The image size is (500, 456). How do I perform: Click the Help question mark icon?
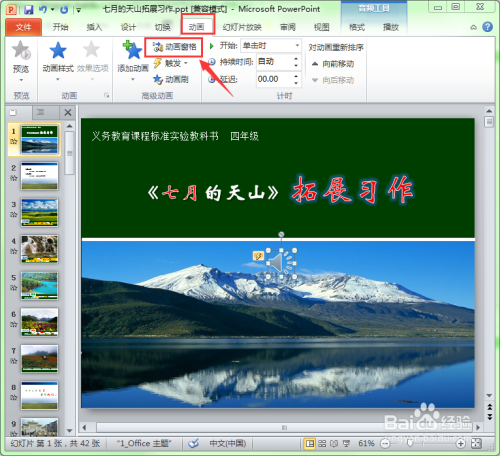point(487,27)
